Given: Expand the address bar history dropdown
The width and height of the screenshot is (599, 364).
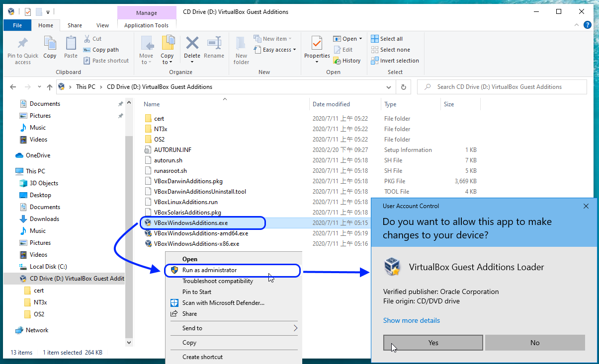Looking at the screenshot, I should point(389,87).
